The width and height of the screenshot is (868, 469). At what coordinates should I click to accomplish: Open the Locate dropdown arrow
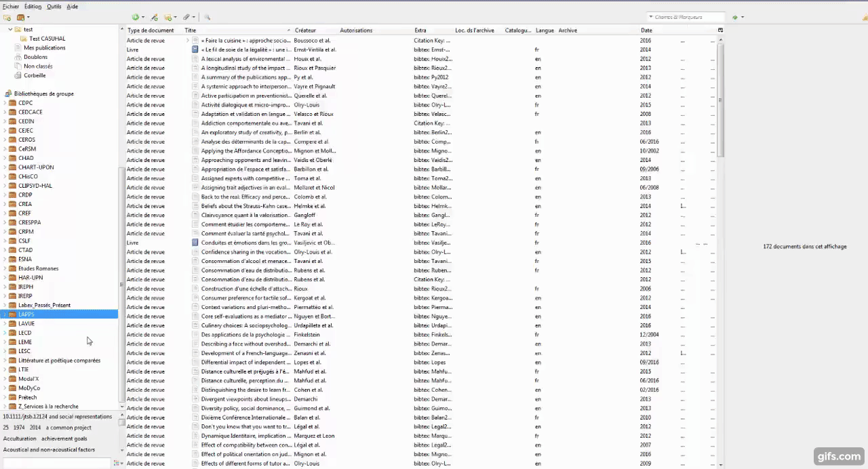(x=743, y=17)
